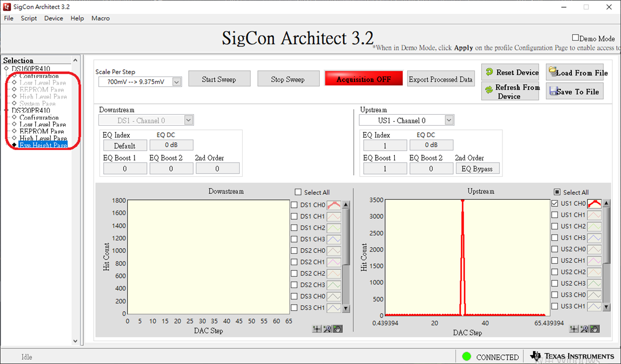Click the US2 CH2 plot style icon
Image resolution: width=621 pixels, height=364 pixels.
click(595, 272)
